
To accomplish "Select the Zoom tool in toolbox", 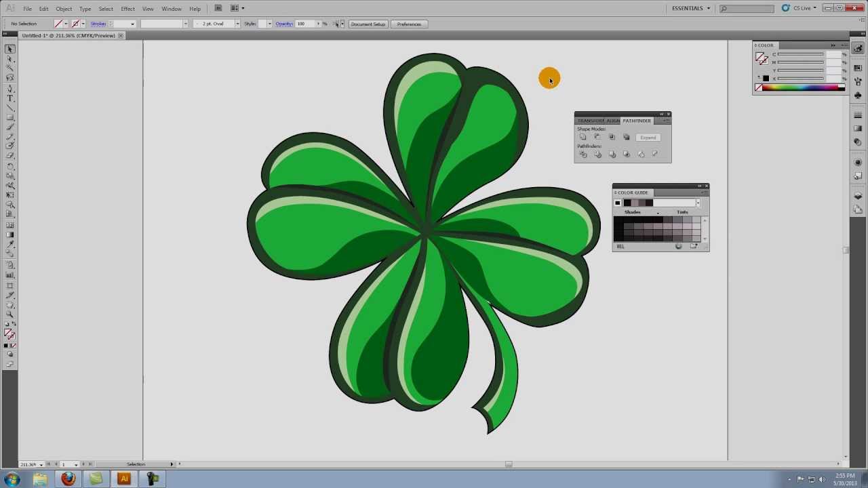I will click(9, 314).
